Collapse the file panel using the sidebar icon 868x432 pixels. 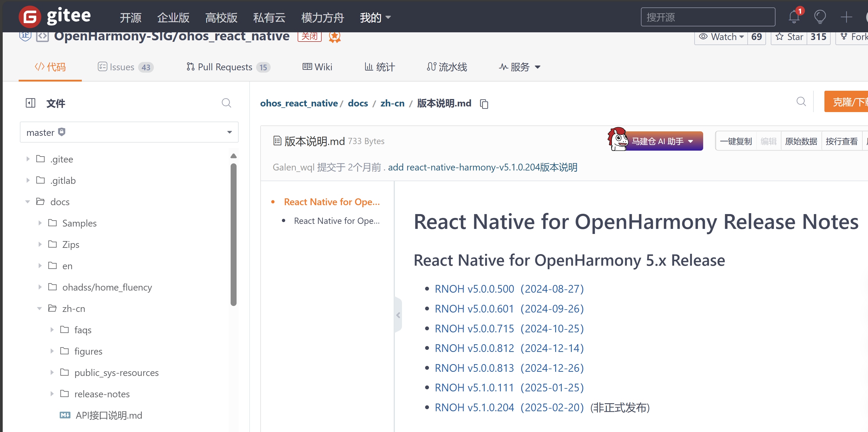point(30,103)
